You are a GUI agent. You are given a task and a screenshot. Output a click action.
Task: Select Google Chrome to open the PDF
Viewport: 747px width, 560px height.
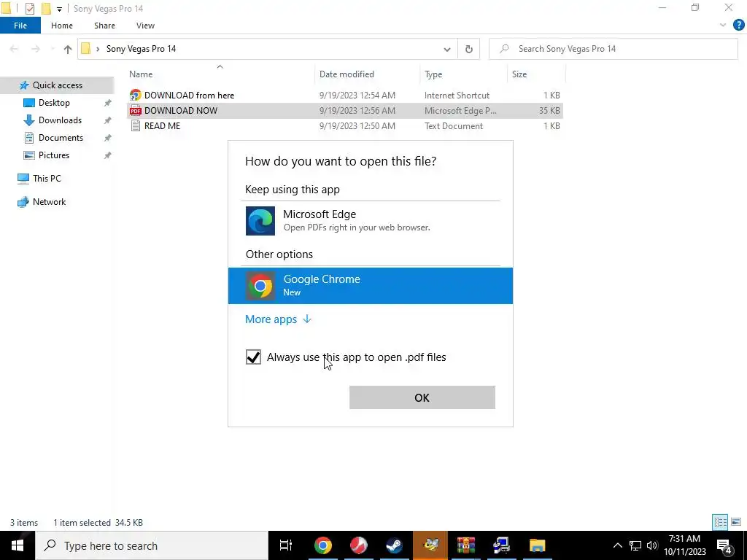click(x=370, y=286)
